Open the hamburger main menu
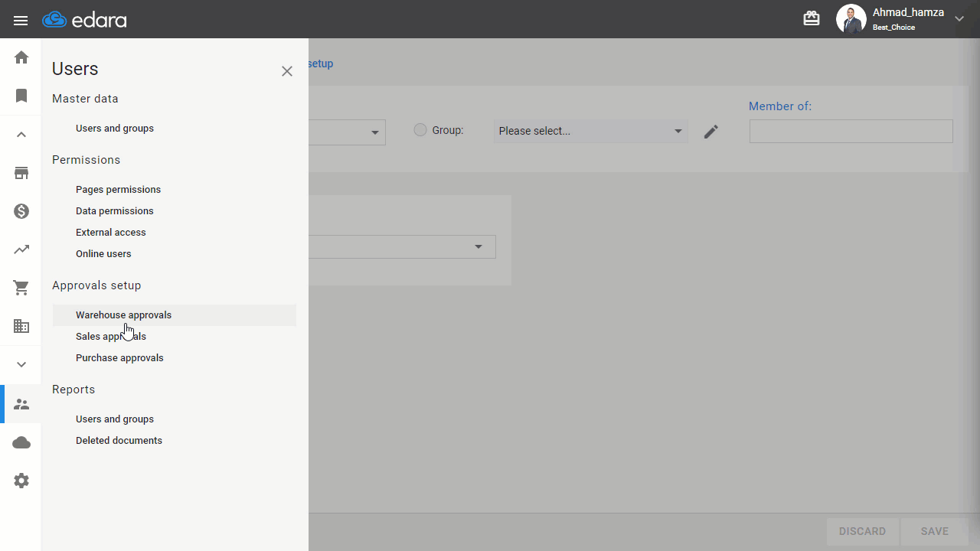980x551 pixels. (x=21, y=21)
